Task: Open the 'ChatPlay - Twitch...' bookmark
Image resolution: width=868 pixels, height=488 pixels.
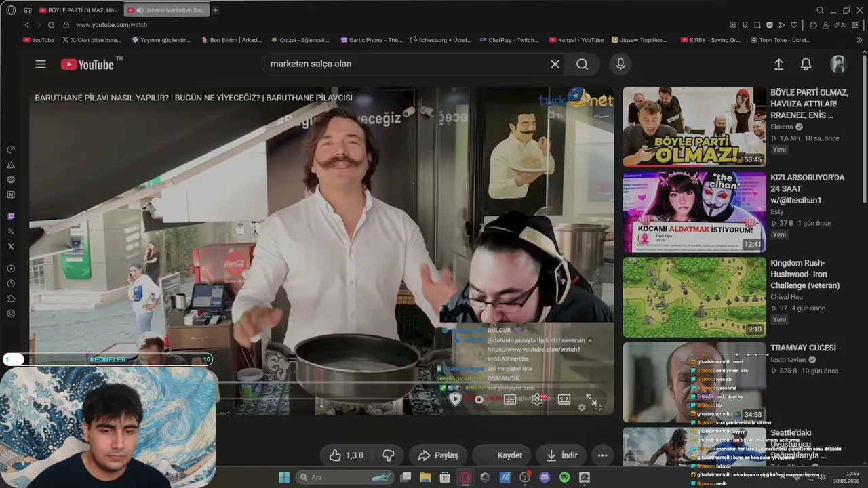Action: pyautogui.click(x=509, y=40)
